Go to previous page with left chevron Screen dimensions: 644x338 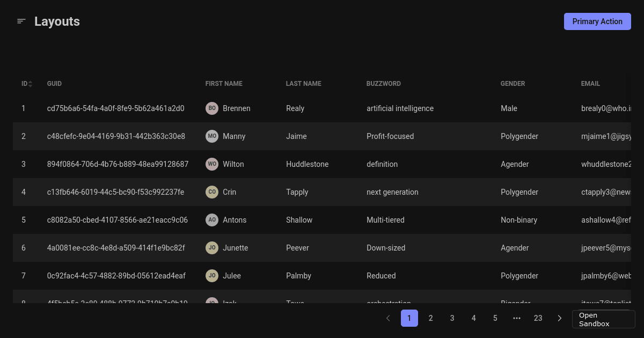click(387, 318)
